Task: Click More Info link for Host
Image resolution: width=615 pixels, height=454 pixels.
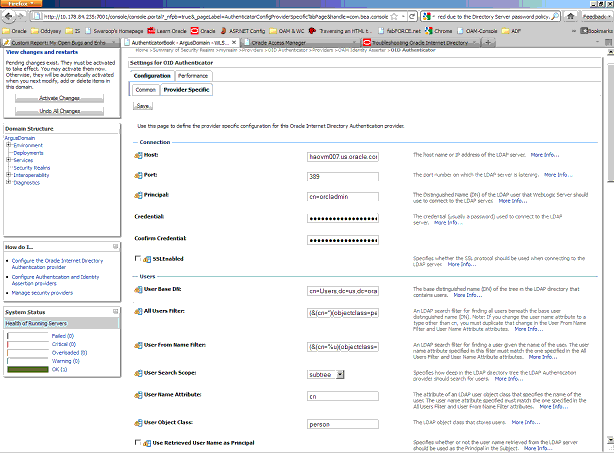Action: (x=545, y=155)
